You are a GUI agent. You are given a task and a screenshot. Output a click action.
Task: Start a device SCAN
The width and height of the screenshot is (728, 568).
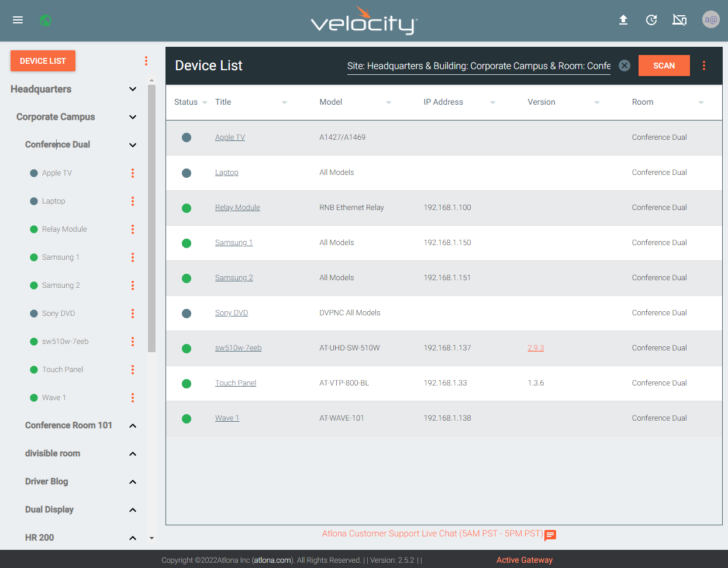click(x=664, y=66)
